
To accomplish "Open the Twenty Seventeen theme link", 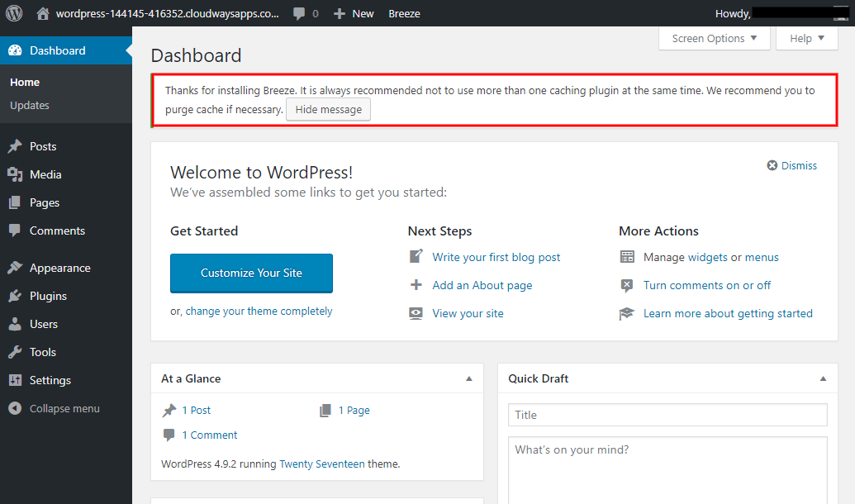I will point(321,464).
